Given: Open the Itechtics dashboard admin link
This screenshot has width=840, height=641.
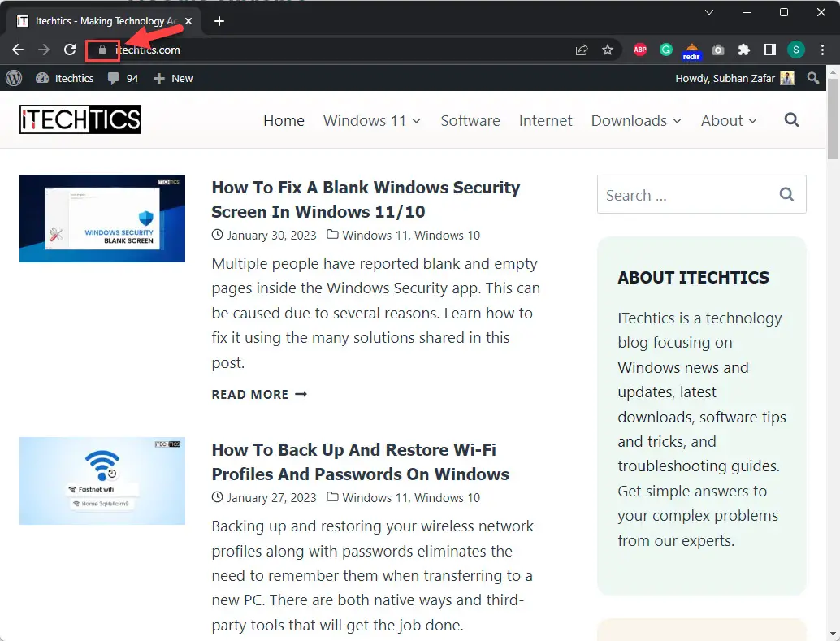Looking at the screenshot, I should pos(65,78).
